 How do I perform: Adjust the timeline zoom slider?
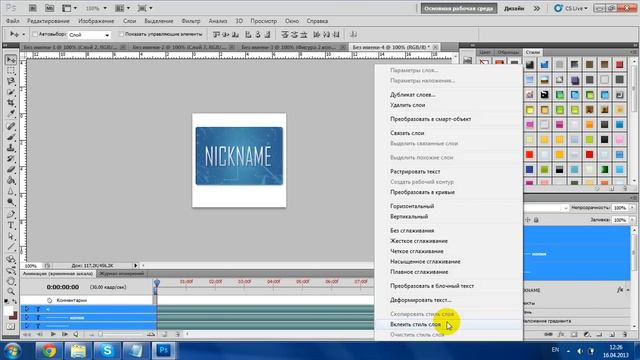tap(101, 334)
